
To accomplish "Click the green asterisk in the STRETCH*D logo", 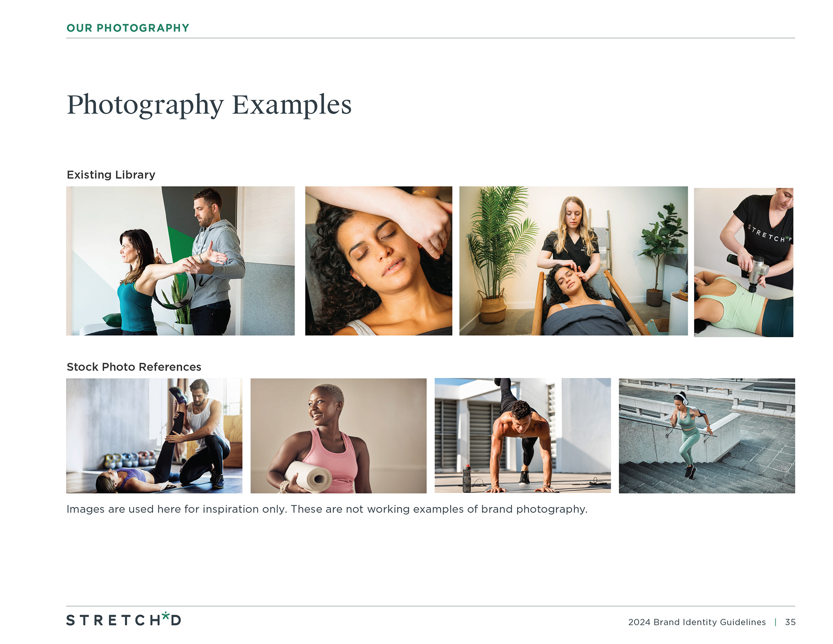I will point(166,615).
